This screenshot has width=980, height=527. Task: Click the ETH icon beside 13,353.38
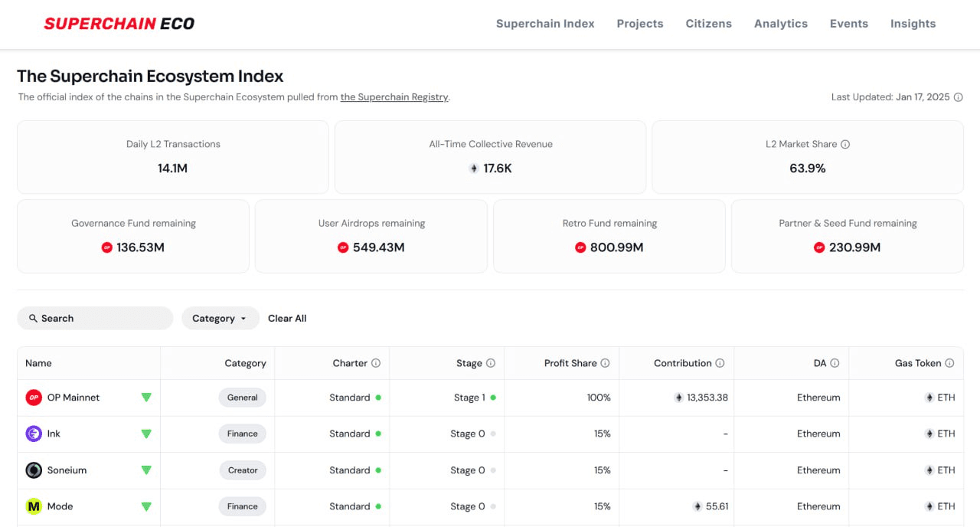(x=678, y=398)
